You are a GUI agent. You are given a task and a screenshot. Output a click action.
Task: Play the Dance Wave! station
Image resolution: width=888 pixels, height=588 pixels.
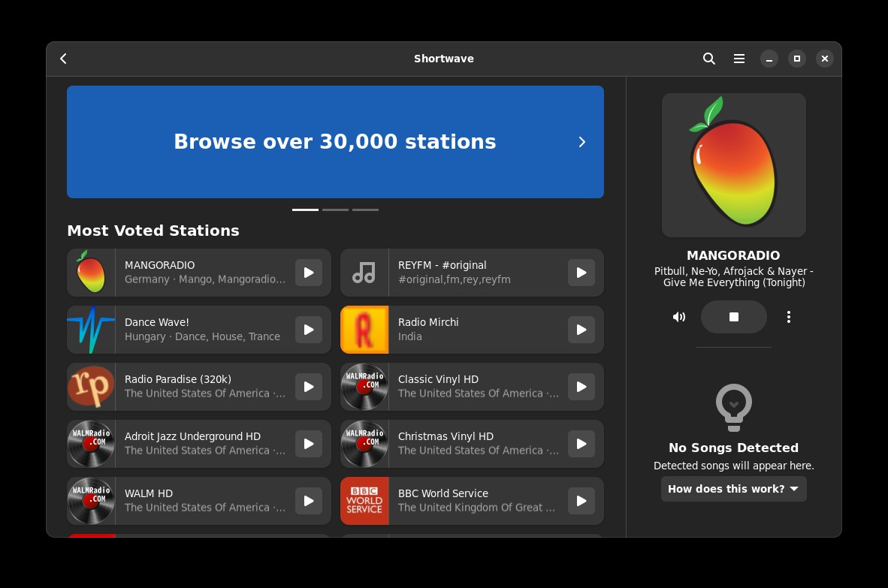(309, 330)
